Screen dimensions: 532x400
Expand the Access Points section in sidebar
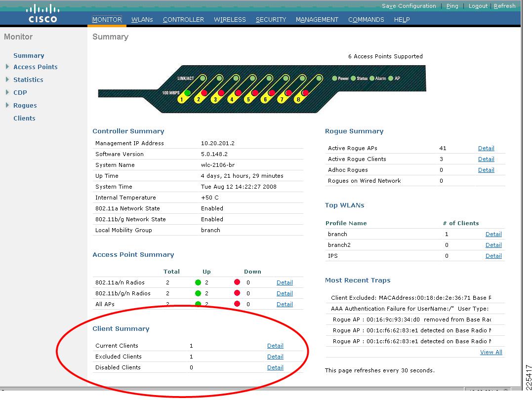click(36, 67)
